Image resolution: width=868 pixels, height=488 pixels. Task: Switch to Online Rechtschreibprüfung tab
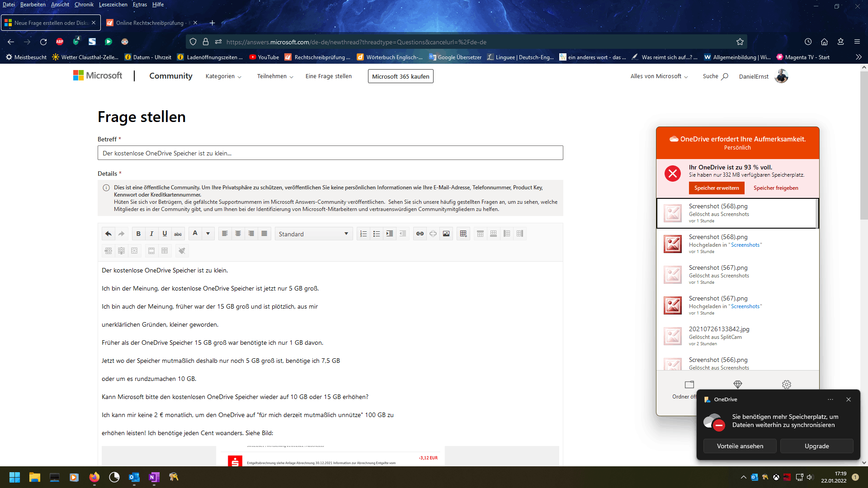(149, 23)
